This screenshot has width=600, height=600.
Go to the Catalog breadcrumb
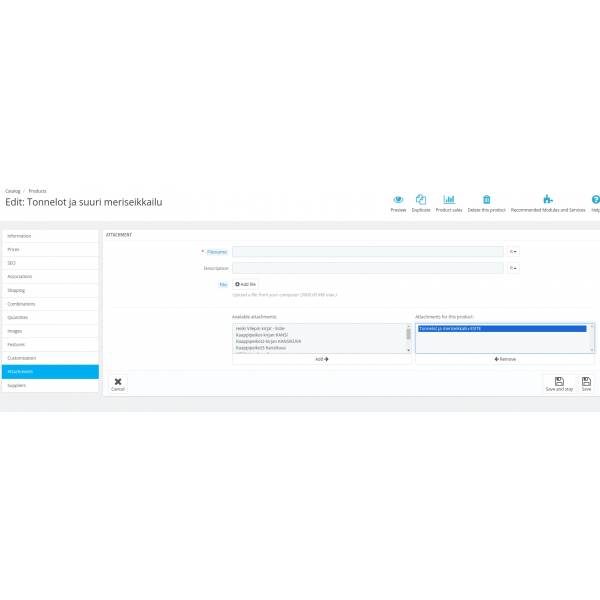[x=13, y=191]
